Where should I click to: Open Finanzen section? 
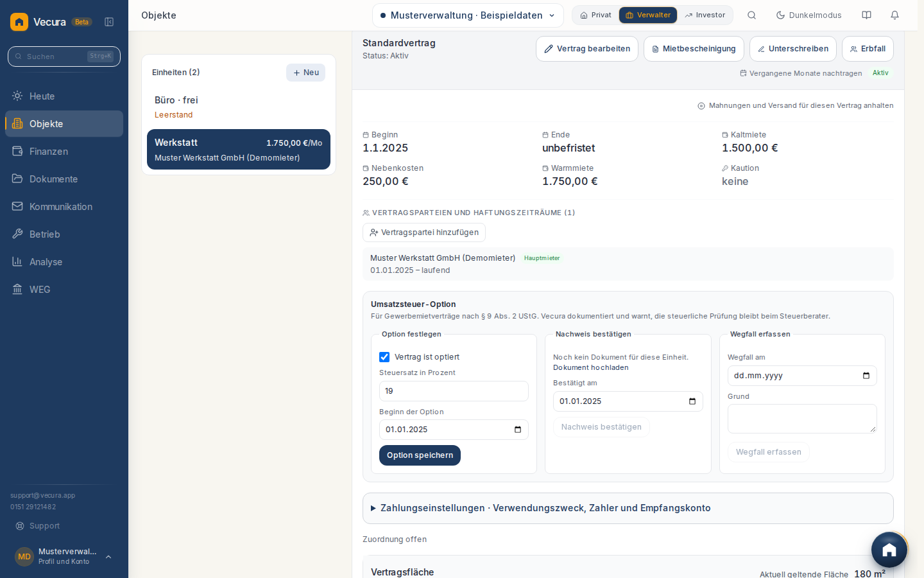(64, 152)
